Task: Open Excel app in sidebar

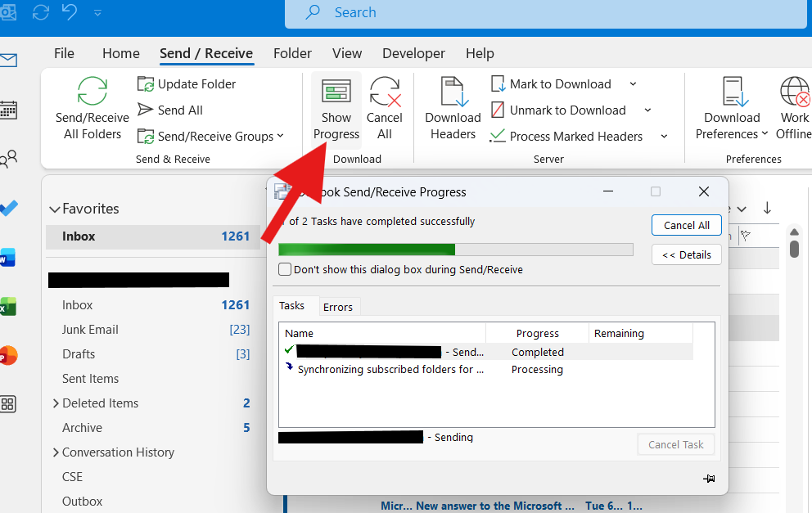Action: click(7, 307)
